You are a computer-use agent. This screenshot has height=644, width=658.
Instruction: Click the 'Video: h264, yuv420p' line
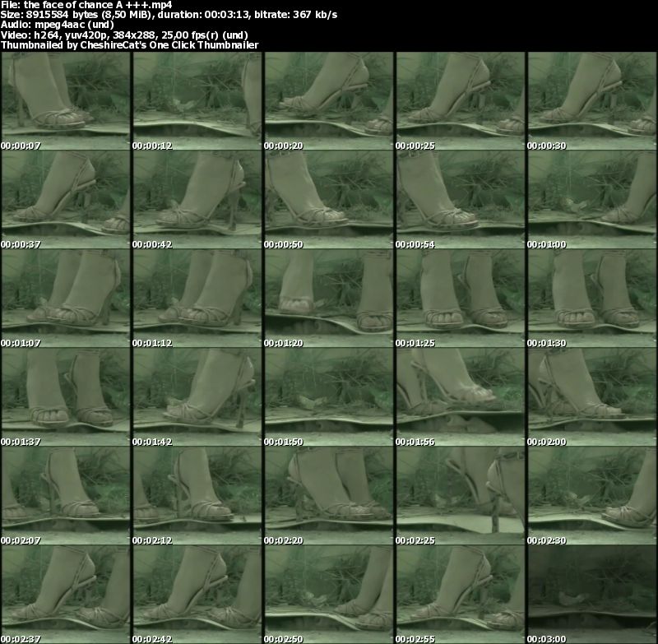(x=124, y=35)
